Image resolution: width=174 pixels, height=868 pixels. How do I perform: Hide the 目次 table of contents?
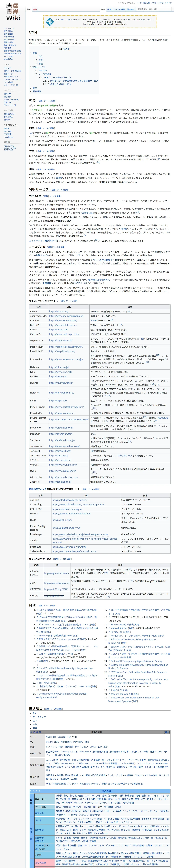[67, 49]
